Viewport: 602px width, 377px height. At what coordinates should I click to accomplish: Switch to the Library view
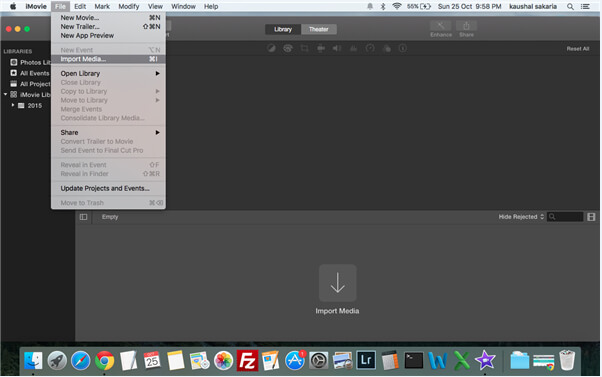click(283, 29)
